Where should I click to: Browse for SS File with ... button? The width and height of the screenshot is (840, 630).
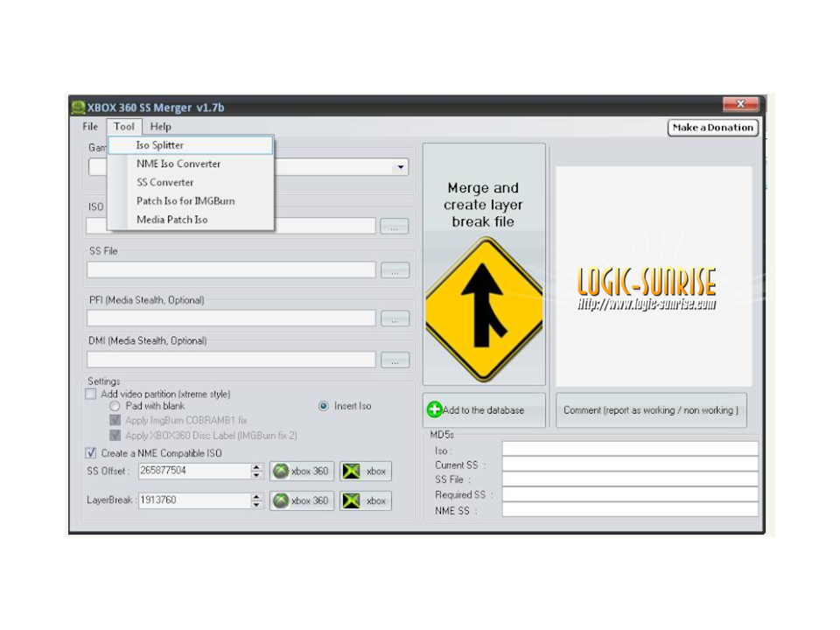point(395,270)
